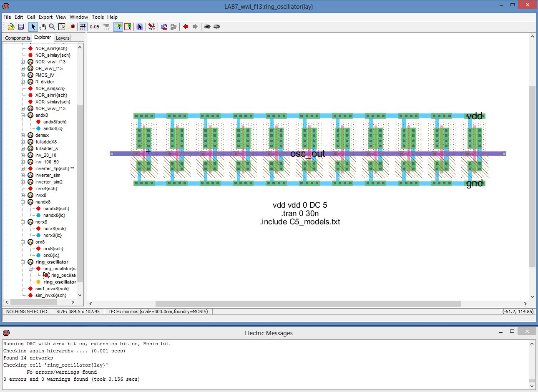The height and width of the screenshot is (392, 538).
Task: Switch to the Components tab
Action: (18, 38)
